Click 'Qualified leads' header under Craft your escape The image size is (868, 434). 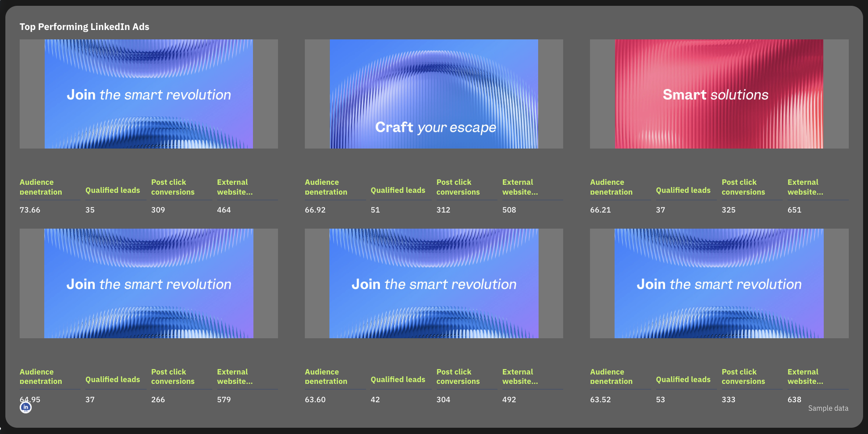click(x=398, y=190)
